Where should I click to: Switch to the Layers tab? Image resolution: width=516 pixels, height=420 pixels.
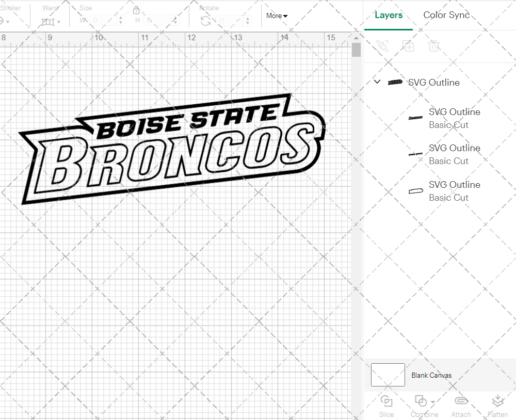[x=389, y=15]
